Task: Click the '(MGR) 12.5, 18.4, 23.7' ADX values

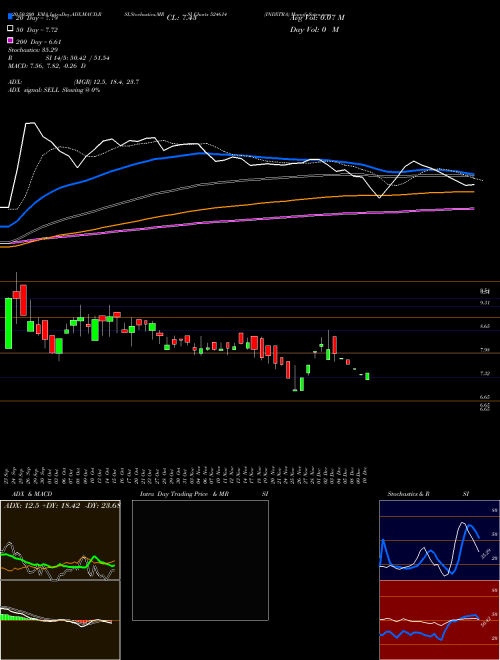Action: (106, 82)
